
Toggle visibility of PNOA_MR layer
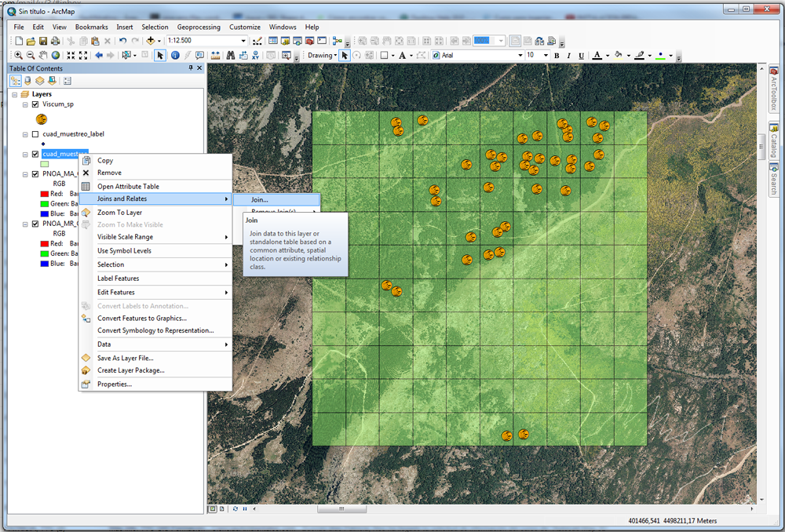coord(35,224)
